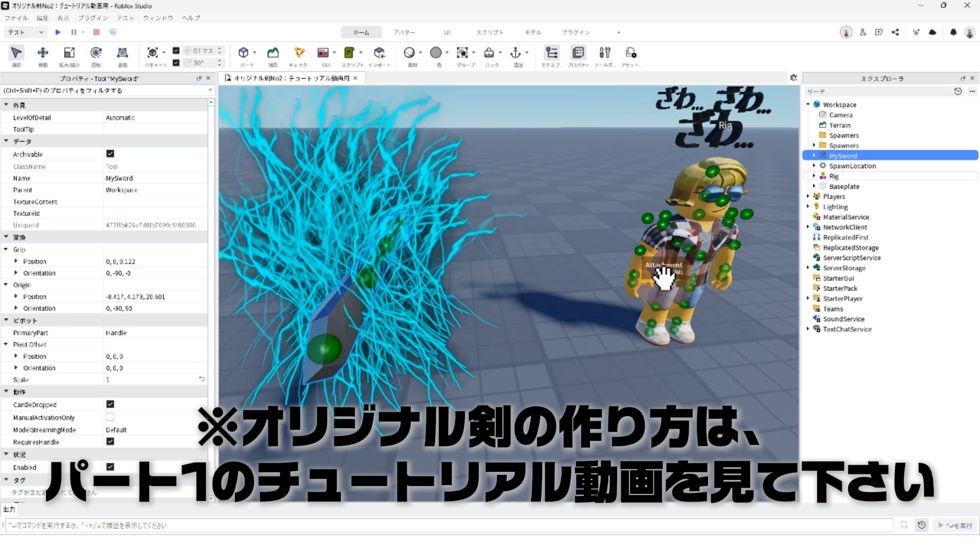Select the Move (移動) tool
The image size is (980, 551).
(x=43, y=53)
